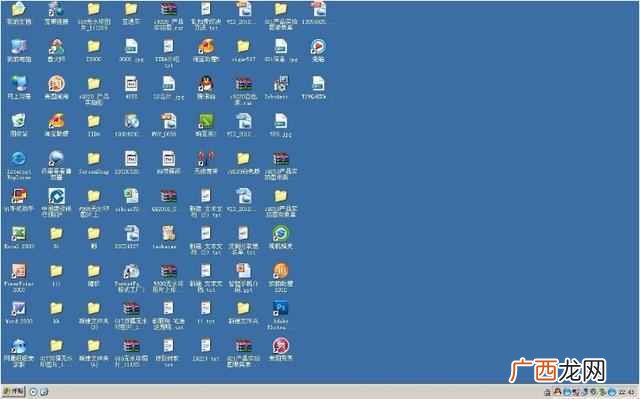This screenshot has width=640, height=399.
Task: Select the red circular shortcut near Photoshop
Action: click(x=281, y=346)
